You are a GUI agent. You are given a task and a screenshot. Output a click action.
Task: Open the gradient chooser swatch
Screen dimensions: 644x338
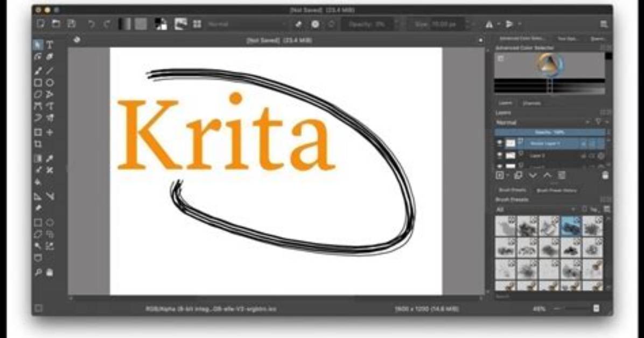pyautogui.click(x=124, y=24)
